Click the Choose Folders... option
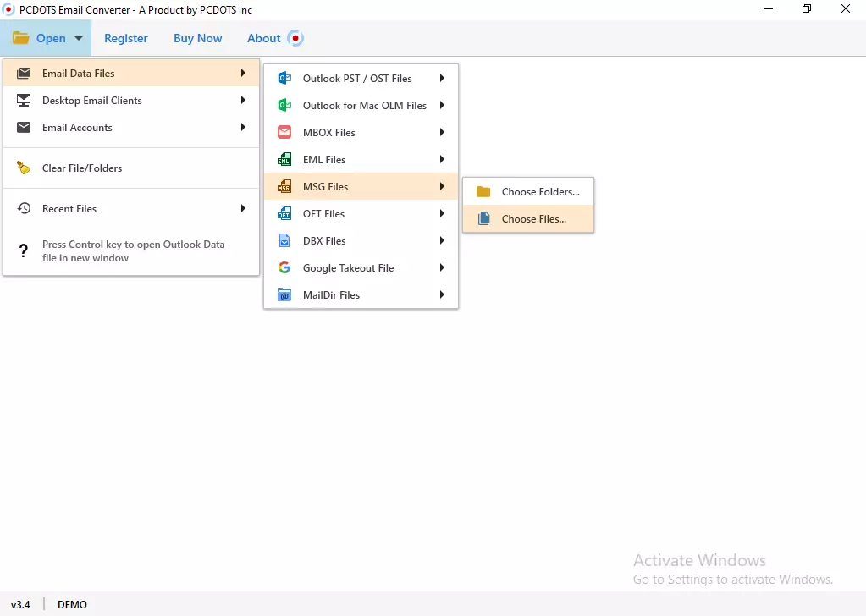This screenshot has width=866, height=616. click(x=528, y=191)
